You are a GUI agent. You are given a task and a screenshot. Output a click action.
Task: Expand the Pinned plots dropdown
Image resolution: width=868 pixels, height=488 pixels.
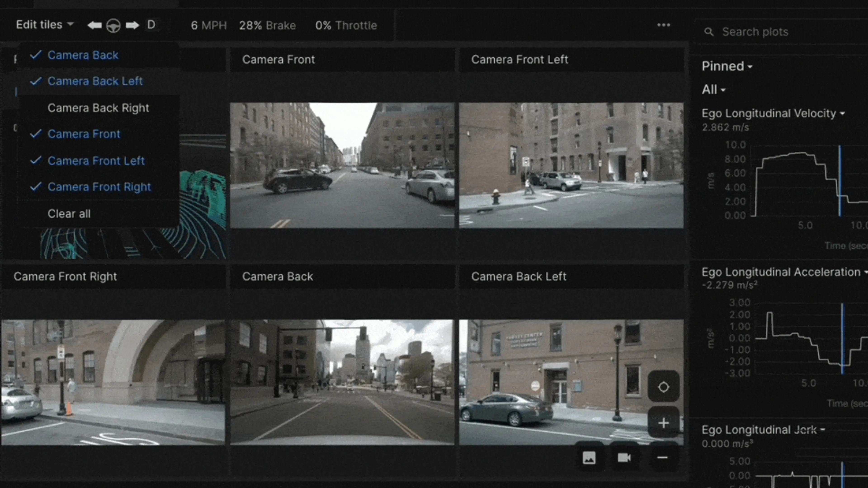tap(726, 66)
